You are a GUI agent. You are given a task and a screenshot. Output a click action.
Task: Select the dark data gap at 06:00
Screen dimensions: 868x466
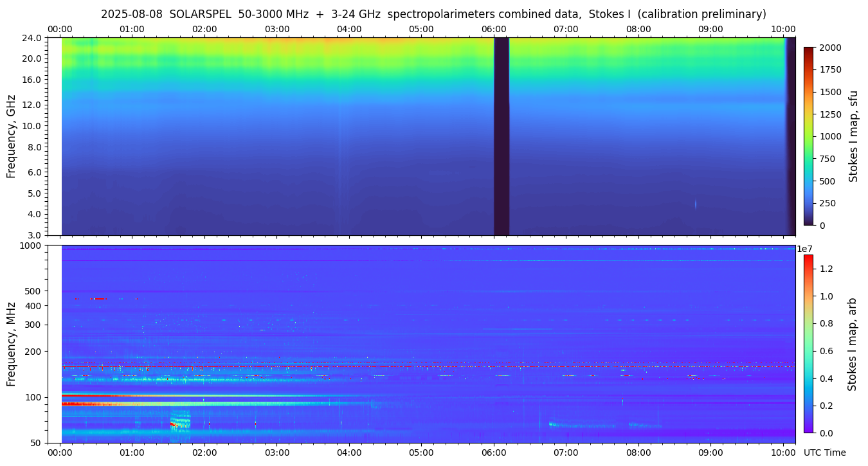pyautogui.click(x=502, y=136)
